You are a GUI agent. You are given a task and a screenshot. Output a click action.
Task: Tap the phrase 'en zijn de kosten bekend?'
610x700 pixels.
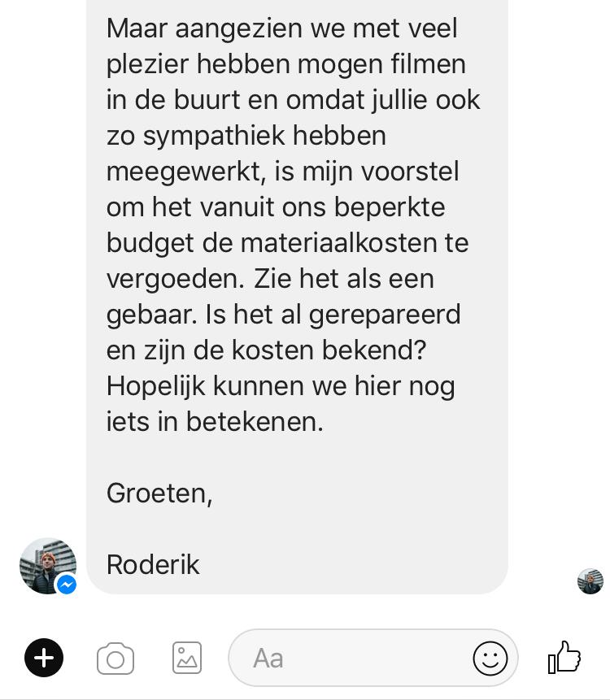pyautogui.click(x=267, y=351)
